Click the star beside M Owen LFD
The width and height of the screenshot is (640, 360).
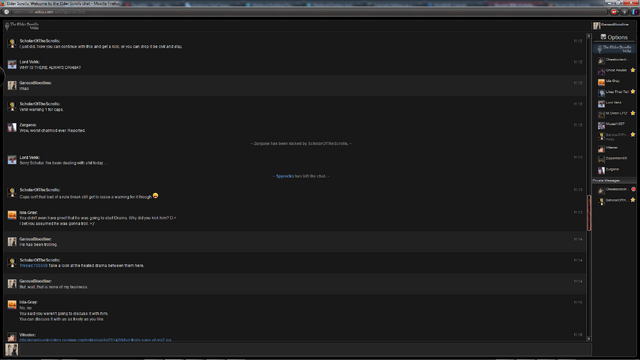pyautogui.click(x=633, y=113)
